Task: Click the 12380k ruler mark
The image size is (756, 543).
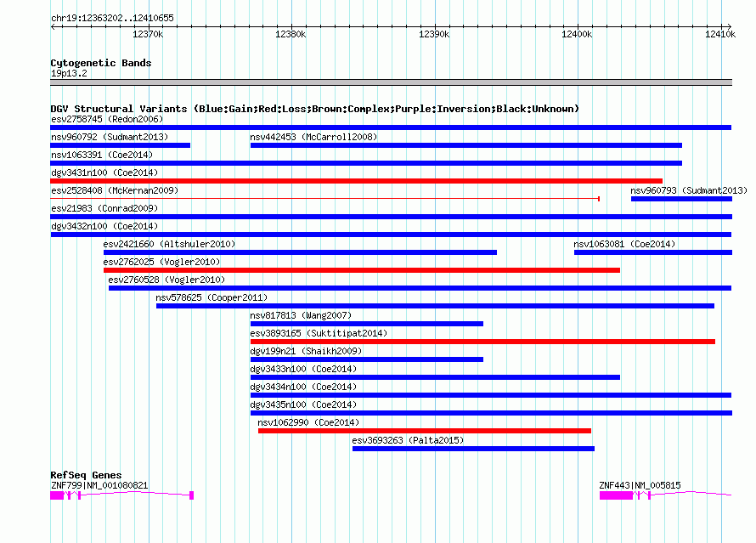Action: pyautogui.click(x=291, y=34)
